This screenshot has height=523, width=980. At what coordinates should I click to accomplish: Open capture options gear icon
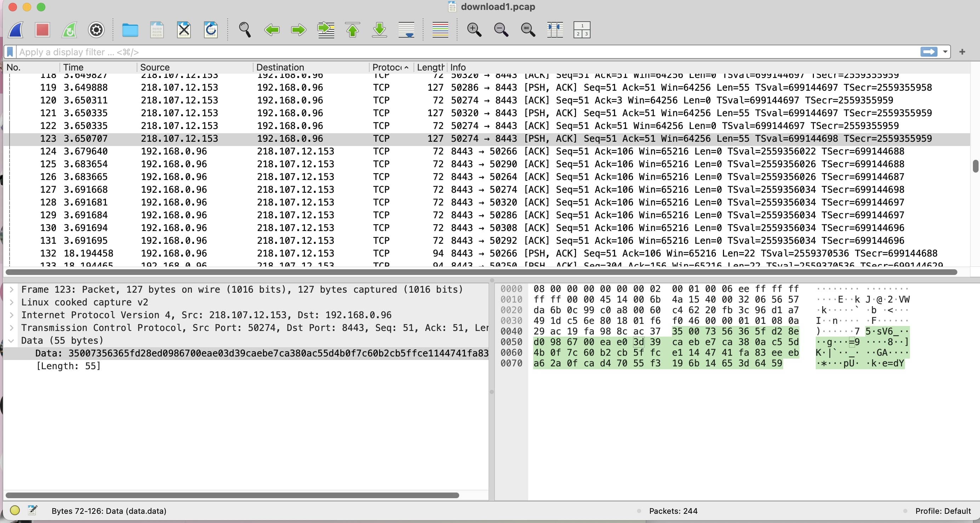[x=96, y=30]
